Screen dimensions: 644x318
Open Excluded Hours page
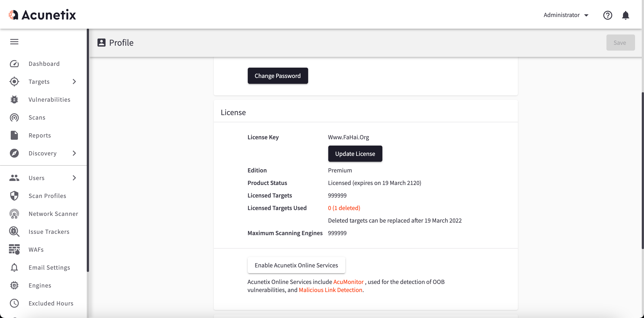51,303
